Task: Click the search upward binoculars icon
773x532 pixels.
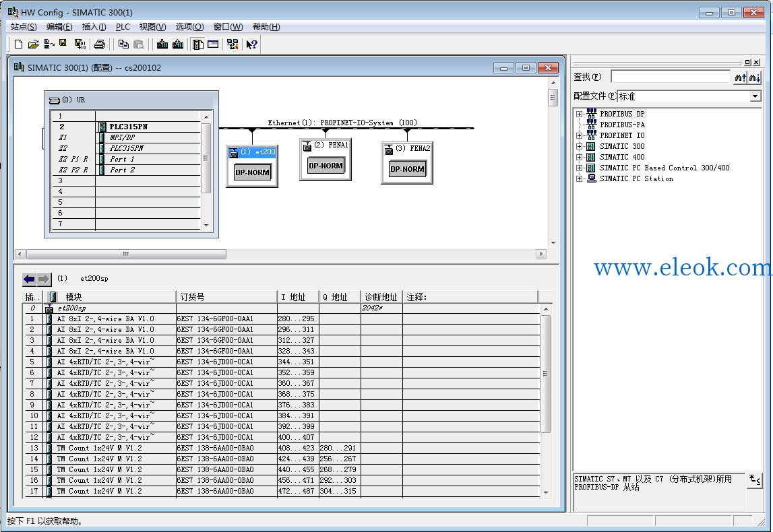Action: 740,77
